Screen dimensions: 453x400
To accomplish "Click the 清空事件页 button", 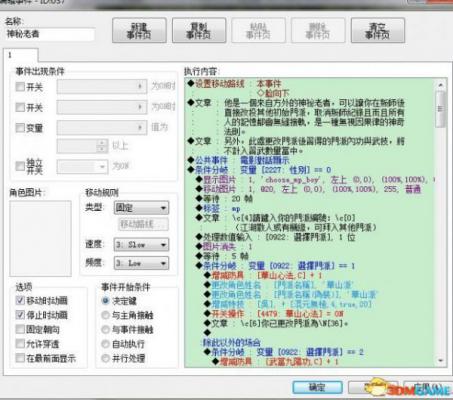I will coord(378,31).
